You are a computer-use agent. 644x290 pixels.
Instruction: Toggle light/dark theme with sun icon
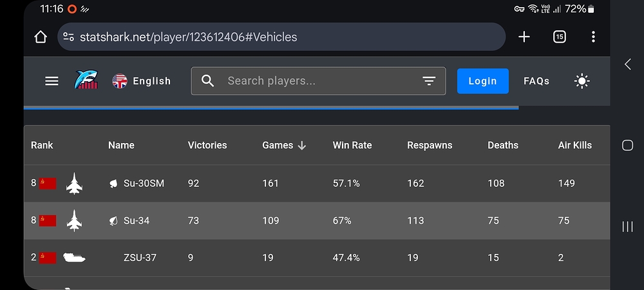tap(582, 81)
